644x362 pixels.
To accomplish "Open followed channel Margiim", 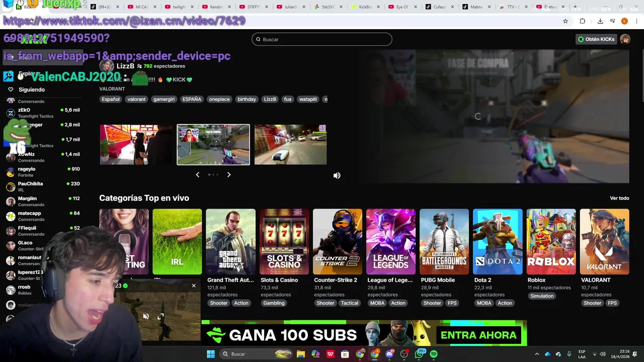I will pos(43,201).
